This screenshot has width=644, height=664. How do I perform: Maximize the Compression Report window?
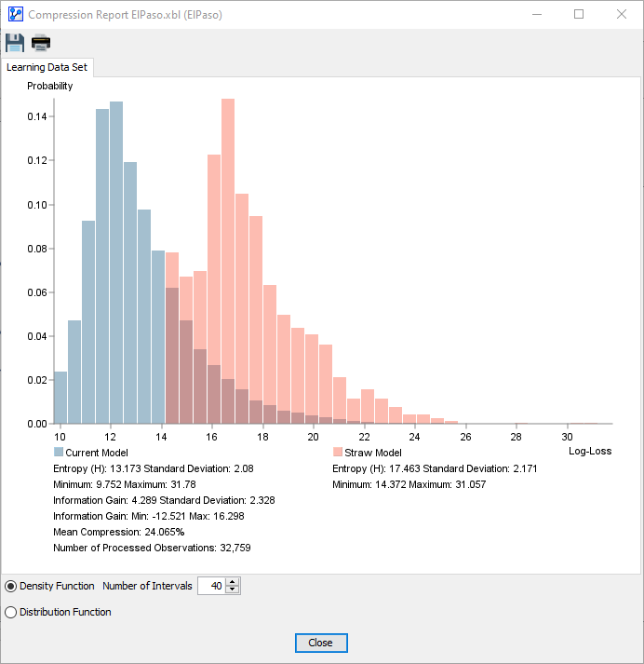pos(579,14)
